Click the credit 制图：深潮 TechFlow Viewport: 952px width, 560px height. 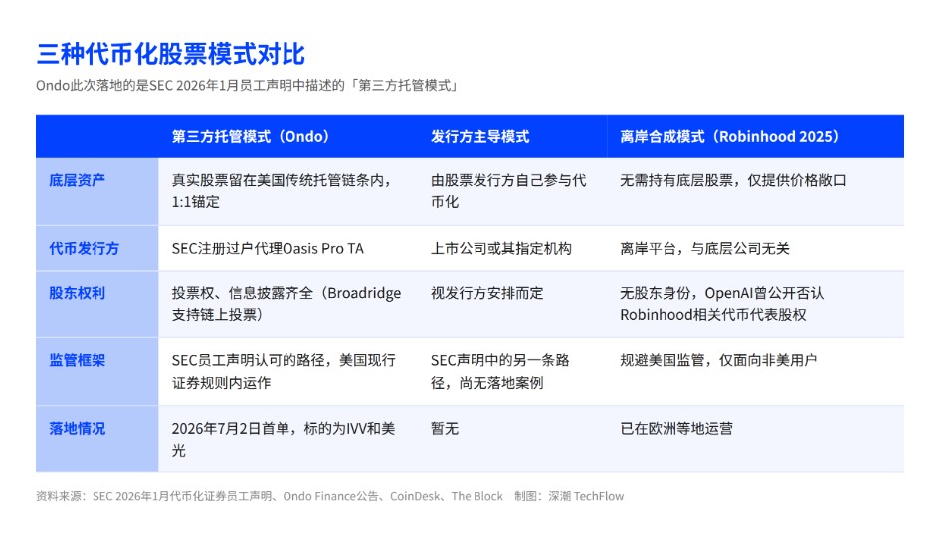(x=569, y=496)
